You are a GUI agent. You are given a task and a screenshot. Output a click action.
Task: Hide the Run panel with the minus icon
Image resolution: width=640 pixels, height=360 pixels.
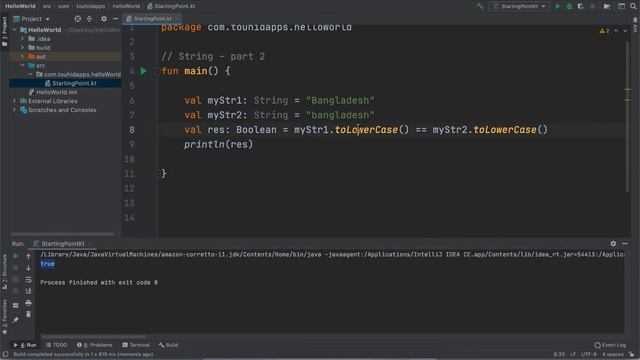625,244
